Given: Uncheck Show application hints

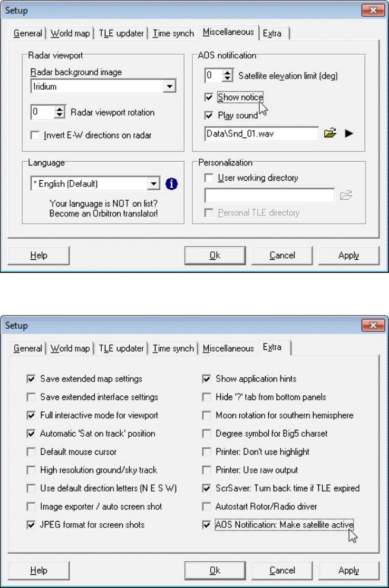Looking at the screenshot, I should click(x=206, y=379).
